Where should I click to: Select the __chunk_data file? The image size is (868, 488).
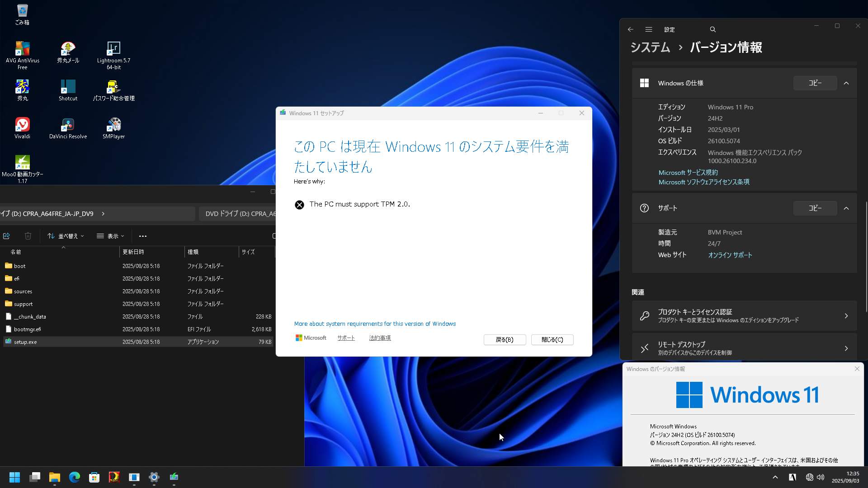pos(137,316)
